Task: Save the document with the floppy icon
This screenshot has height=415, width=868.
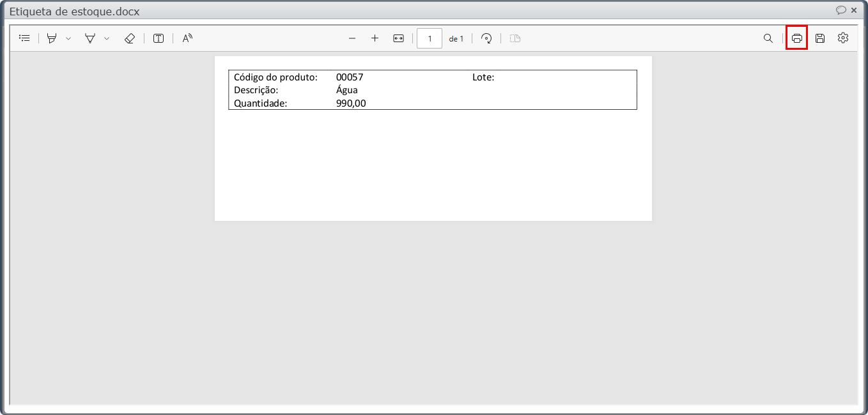Action: coord(820,38)
